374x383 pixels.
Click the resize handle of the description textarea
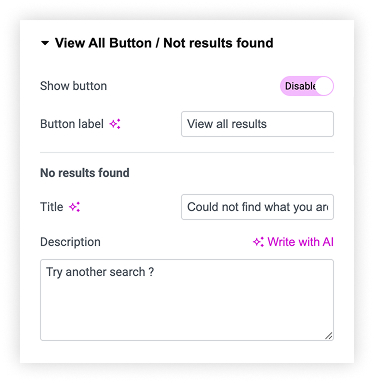[x=329, y=336]
